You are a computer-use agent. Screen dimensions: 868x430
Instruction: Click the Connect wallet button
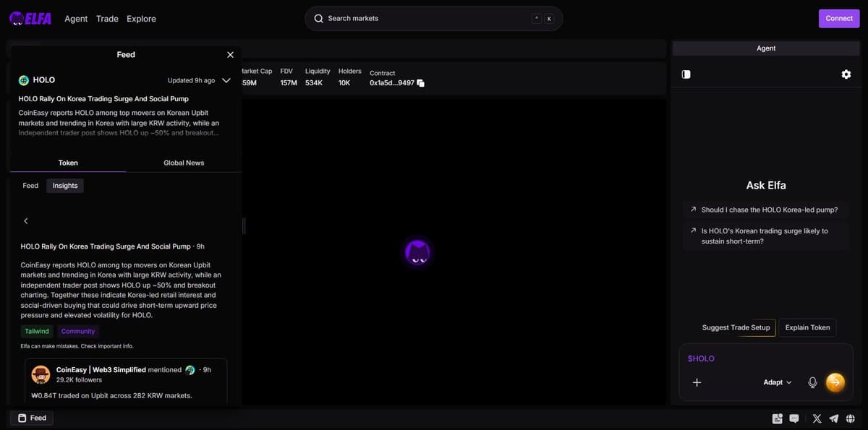click(x=839, y=19)
